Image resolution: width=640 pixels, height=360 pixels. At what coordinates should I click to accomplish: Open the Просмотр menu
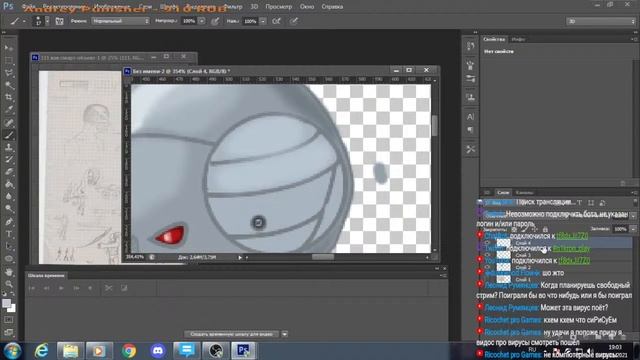[x=278, y=7]
